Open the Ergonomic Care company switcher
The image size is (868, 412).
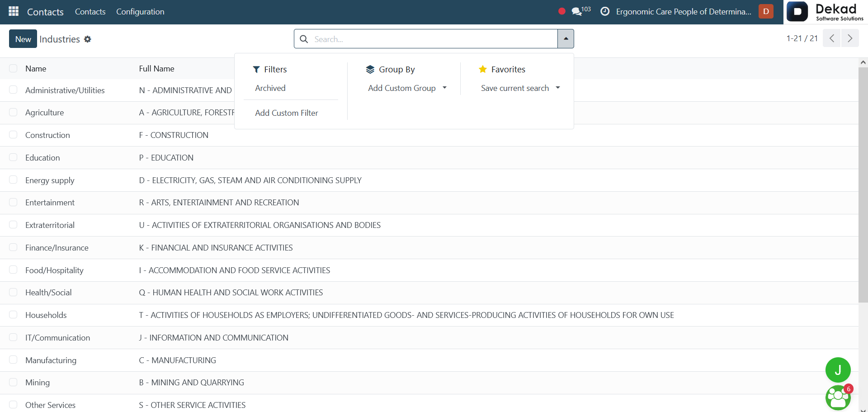click(684, 12)
